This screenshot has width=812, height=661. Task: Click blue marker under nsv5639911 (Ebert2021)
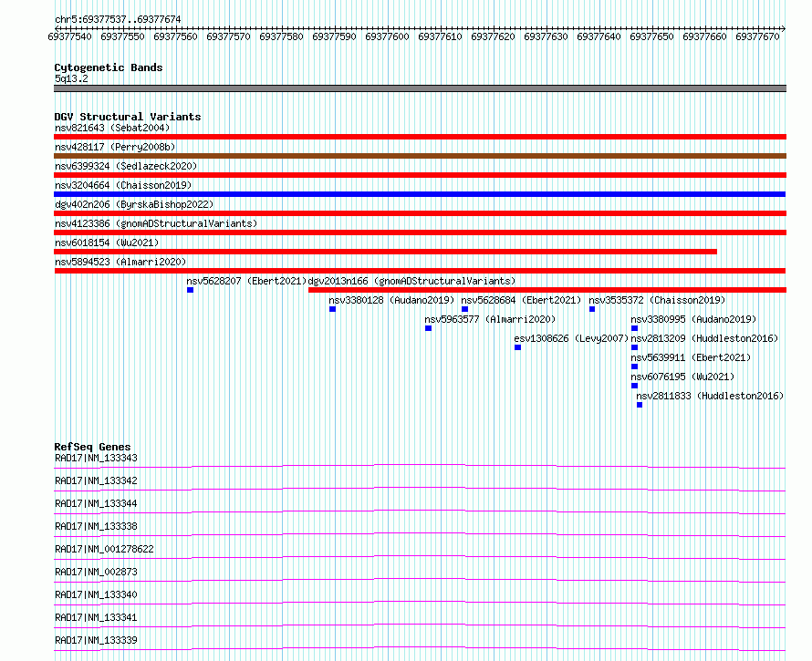(634, 367)
